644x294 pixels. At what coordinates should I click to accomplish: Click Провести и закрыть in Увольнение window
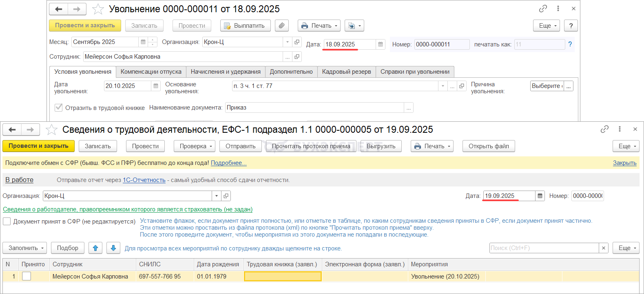click(x=85, y=26)
